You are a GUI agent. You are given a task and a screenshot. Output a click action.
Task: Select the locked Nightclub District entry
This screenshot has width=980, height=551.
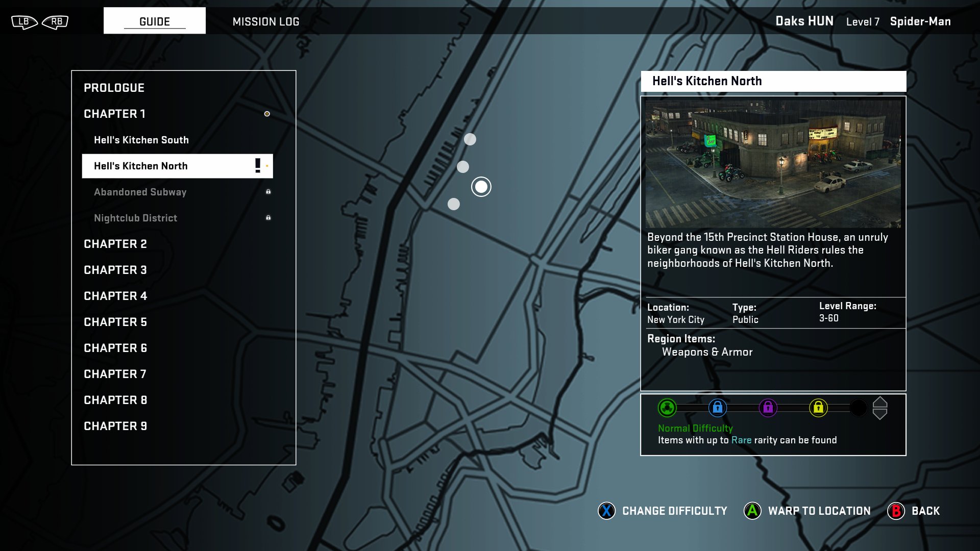[136, 218]
